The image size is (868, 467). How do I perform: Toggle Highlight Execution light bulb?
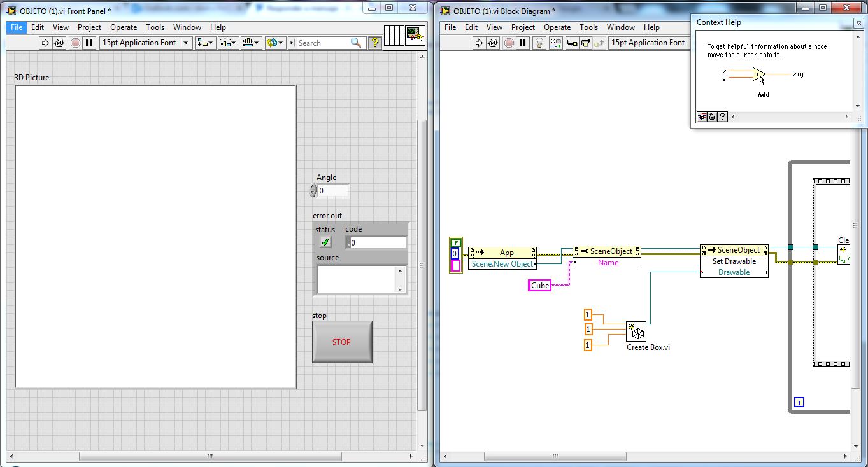click(539, 43)
